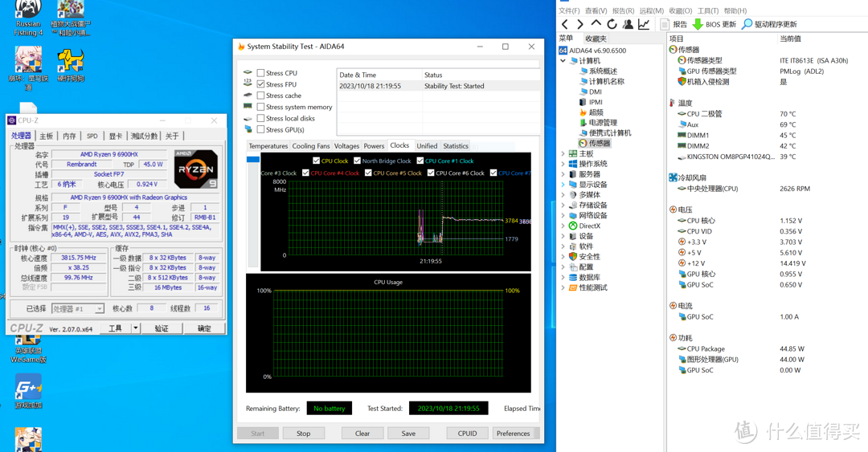
Task: Toggle CPU Core #1 Clock checkbox
Action: point(420,161)
